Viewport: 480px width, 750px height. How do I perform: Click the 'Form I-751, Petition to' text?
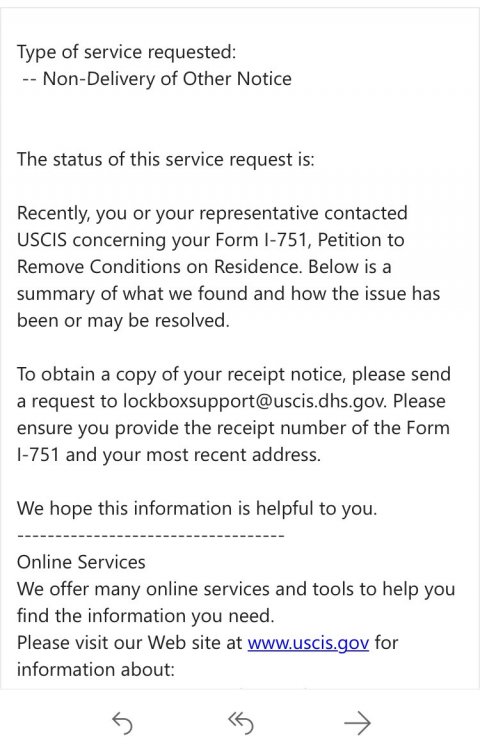click(310, 240)
